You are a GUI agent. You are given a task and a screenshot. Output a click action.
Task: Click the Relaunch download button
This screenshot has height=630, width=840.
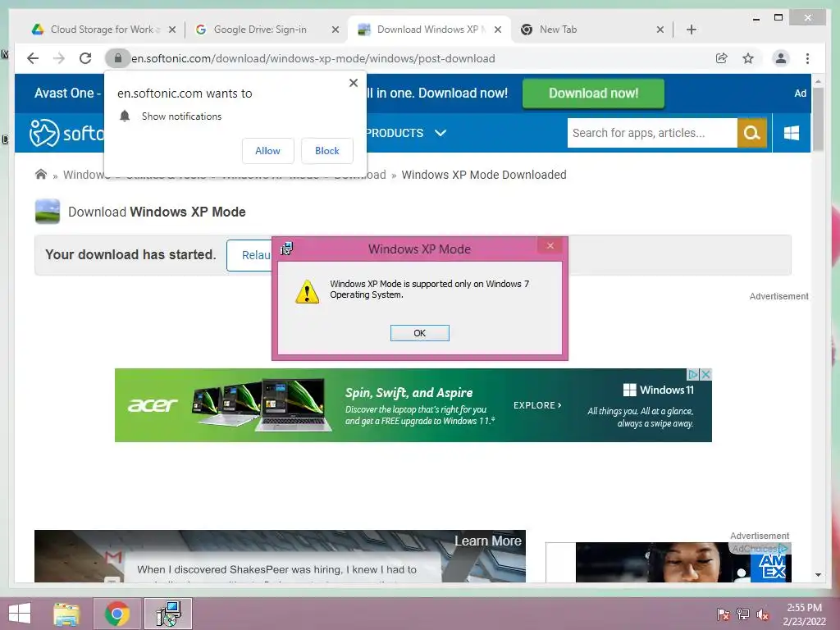pos(249,255)
